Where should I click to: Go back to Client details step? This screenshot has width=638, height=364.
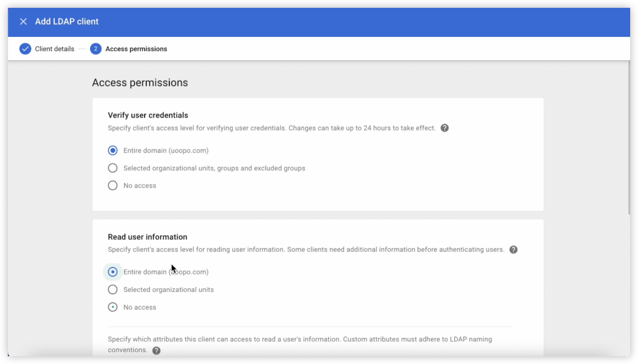pyautogui.click(x=55, y=49)
